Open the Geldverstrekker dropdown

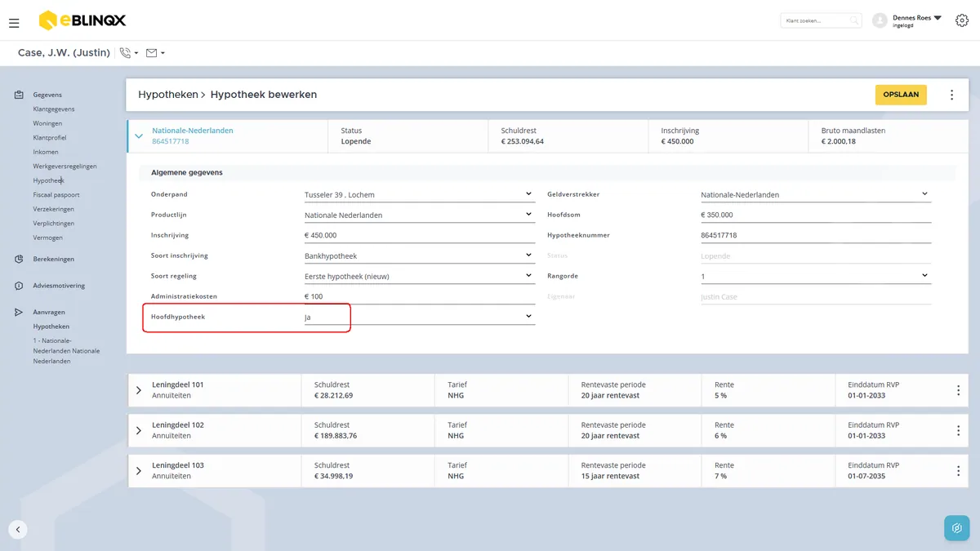pos(816,195)
